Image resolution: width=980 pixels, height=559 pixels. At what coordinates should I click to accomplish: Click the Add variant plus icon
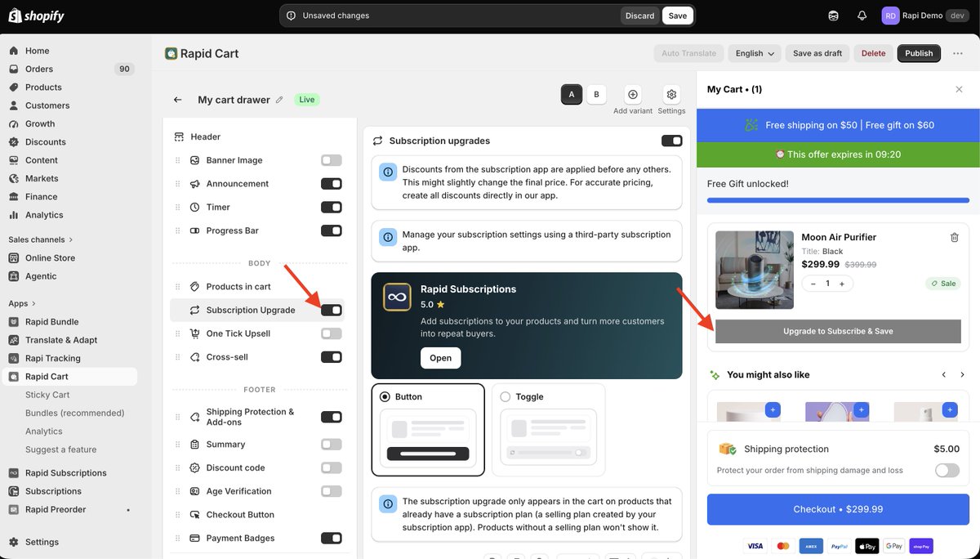pos(633,95)
